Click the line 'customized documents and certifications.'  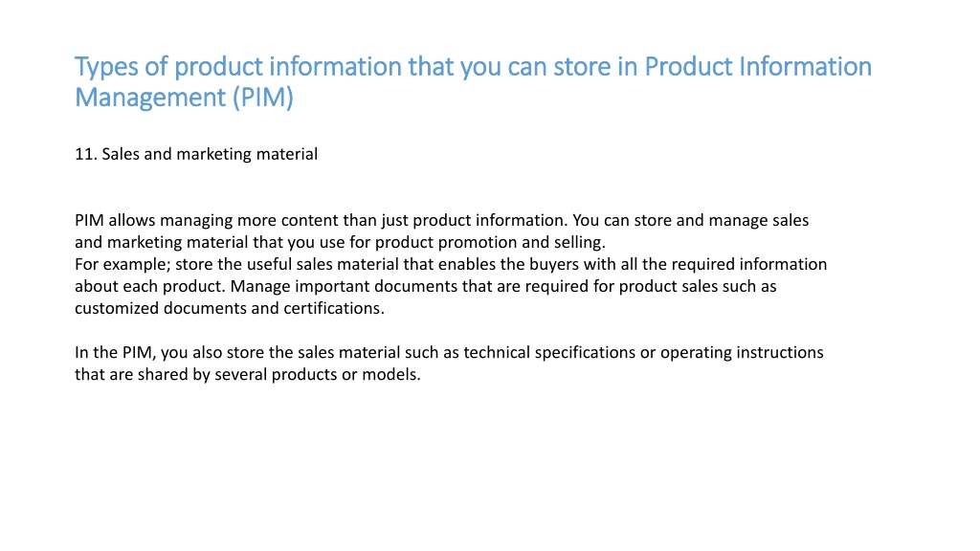230,308
